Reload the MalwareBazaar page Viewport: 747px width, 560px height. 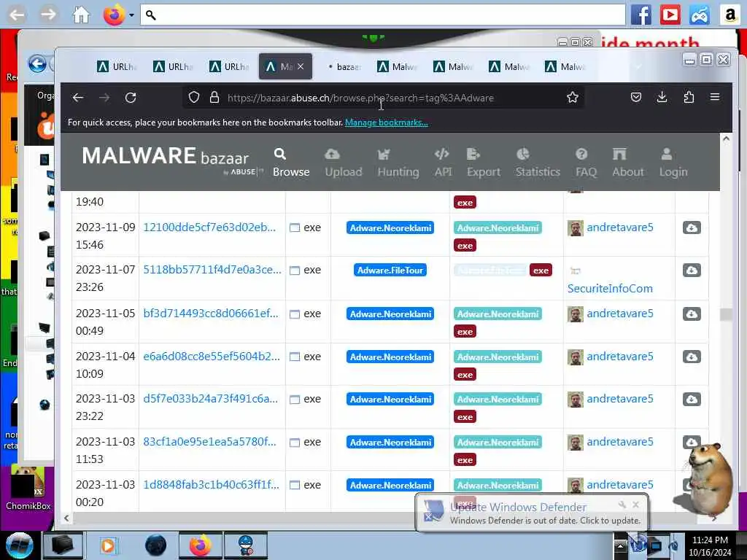tap(131, 98)
